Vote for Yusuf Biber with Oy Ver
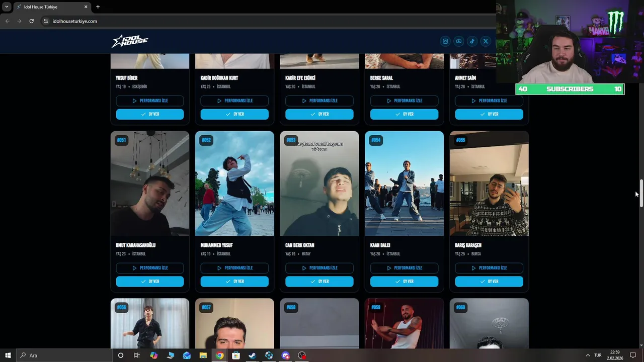 pyautogui.click(x=150, y=114)
